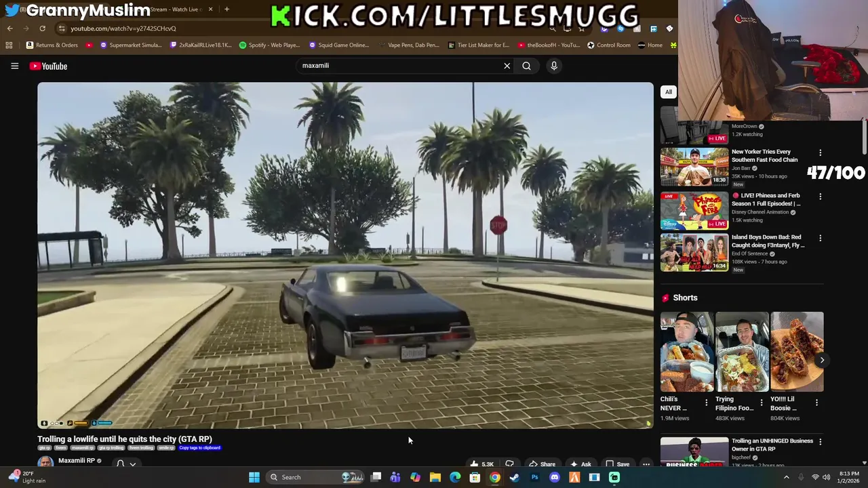Open volume control in system tray

coord(827,477)
